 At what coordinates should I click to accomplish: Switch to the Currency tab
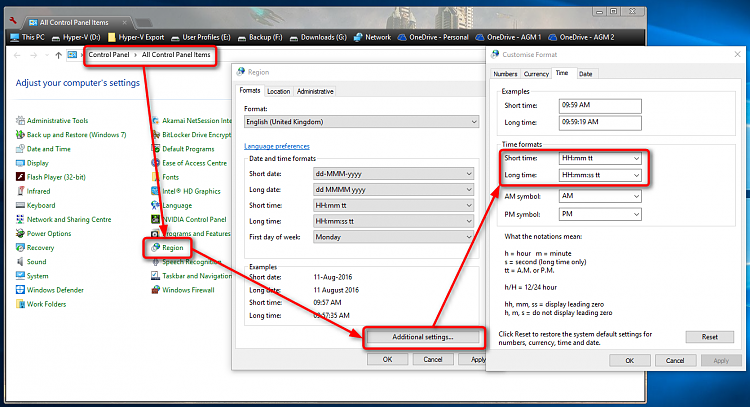coord(536,73)
